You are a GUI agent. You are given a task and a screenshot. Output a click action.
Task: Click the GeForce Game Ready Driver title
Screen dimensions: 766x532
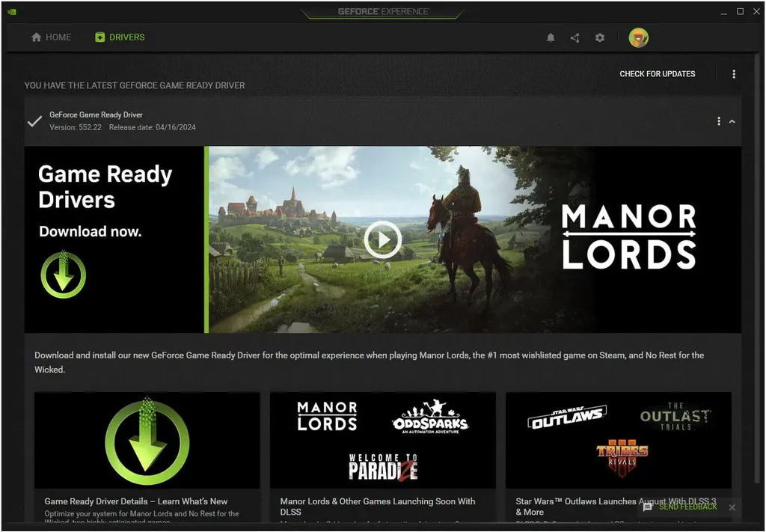pyautogui.click(x=96, y=114)
